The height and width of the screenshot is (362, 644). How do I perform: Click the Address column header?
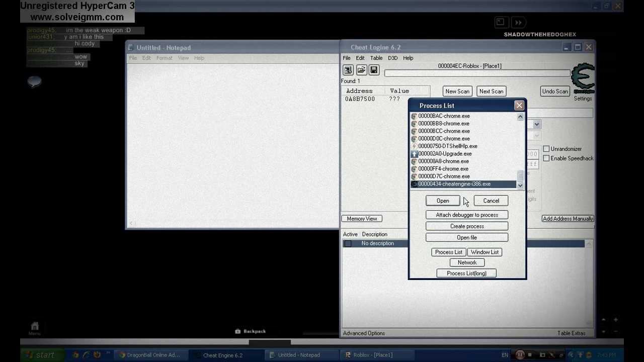(x=359, y=91)
